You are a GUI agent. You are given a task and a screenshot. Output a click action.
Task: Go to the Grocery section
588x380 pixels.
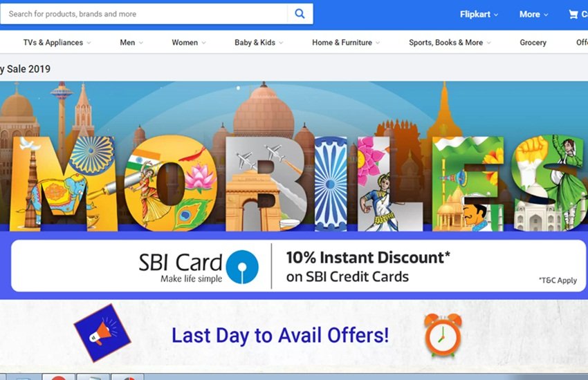(x=533, y=43)
